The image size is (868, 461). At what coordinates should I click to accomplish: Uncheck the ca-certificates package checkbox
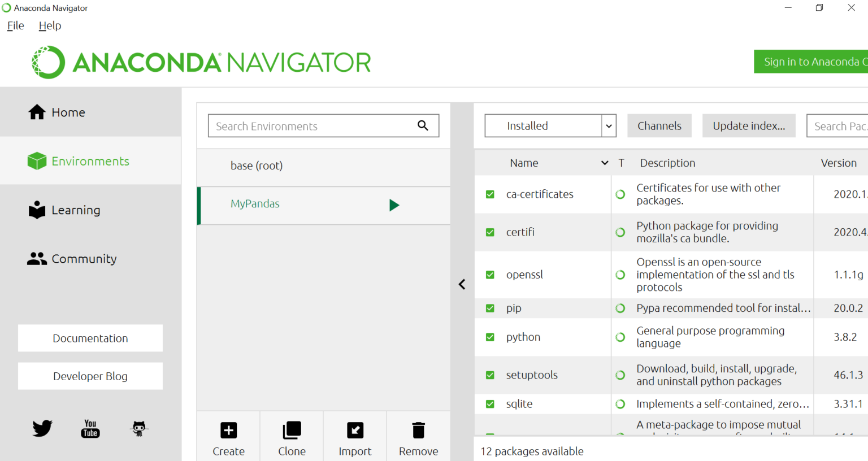pyautogui.click(x=490, y=194)
